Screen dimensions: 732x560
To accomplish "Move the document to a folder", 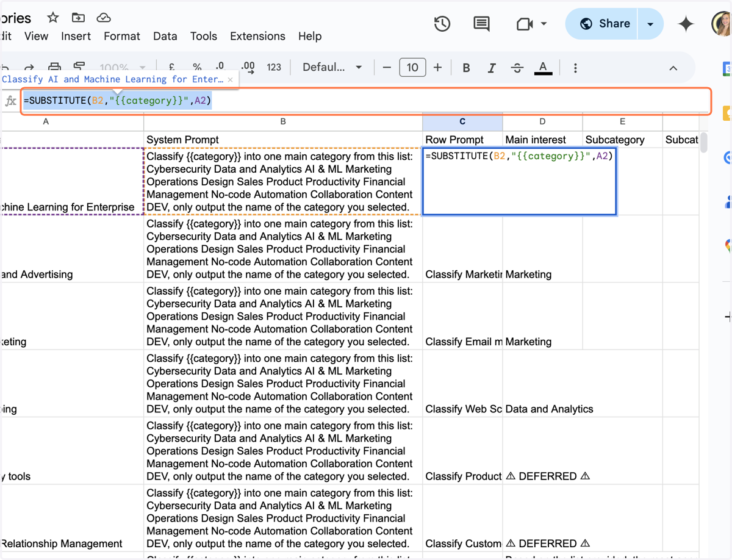I will [78, 18].
